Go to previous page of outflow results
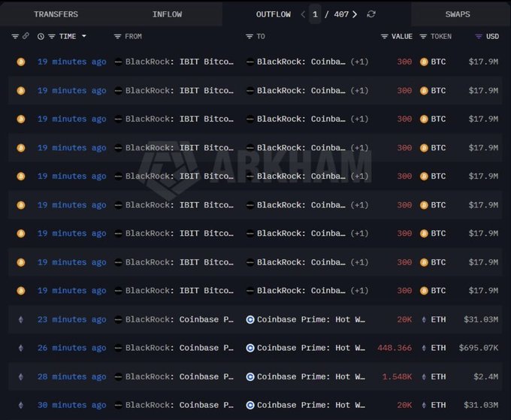The image size is (511, 420). 303,14
